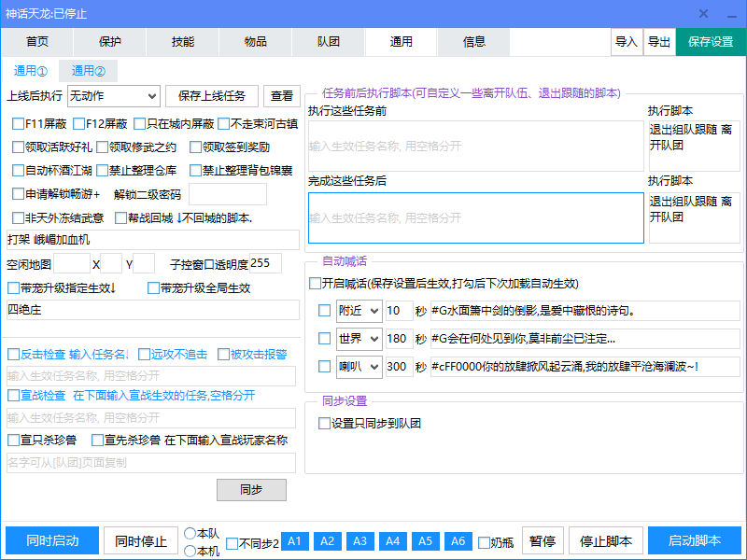Viewport: 747px width, 560px height.
Task: Check 设置只同步到队团 option
Action: click(x=324, y=424)
